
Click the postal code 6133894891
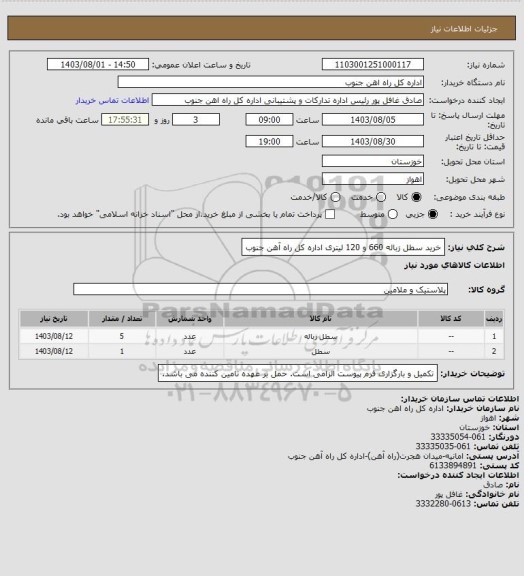click(453, 465)
